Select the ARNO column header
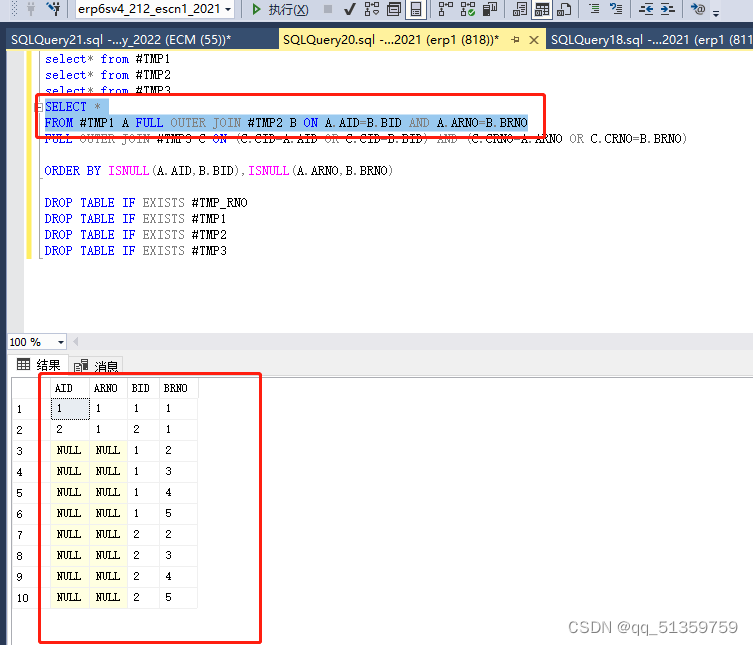The height and width of the screenshot is (645, 753). click(109, 388)
